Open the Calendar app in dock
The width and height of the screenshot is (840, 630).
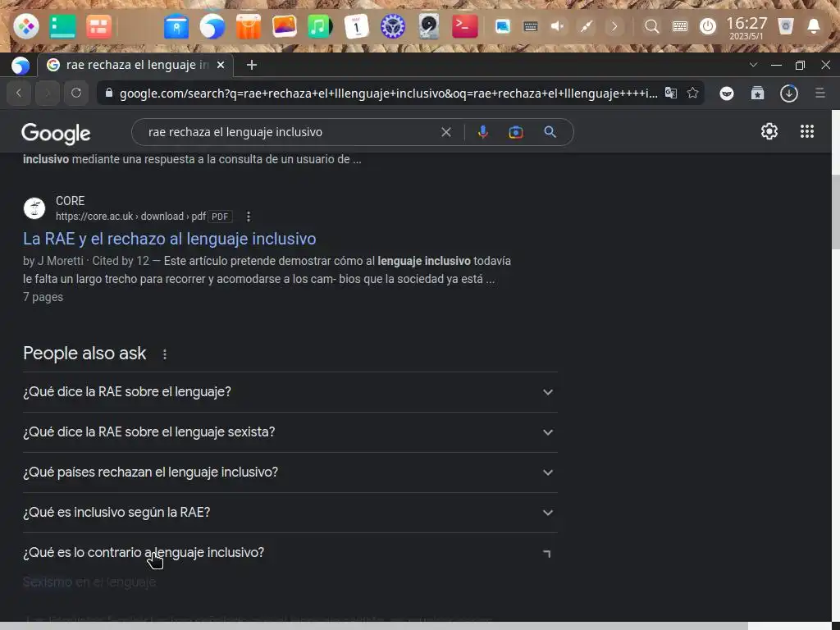[356, 26]
